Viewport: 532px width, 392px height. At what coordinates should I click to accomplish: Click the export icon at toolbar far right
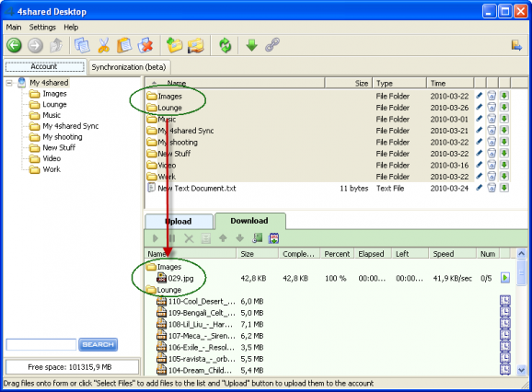[x=516, y=45]
